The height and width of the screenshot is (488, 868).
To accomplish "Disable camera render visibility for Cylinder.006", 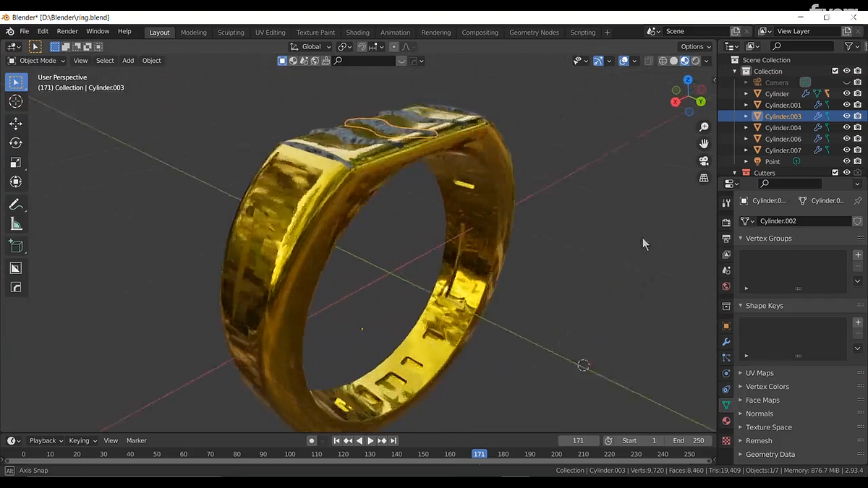I will (x=856, y=139).
